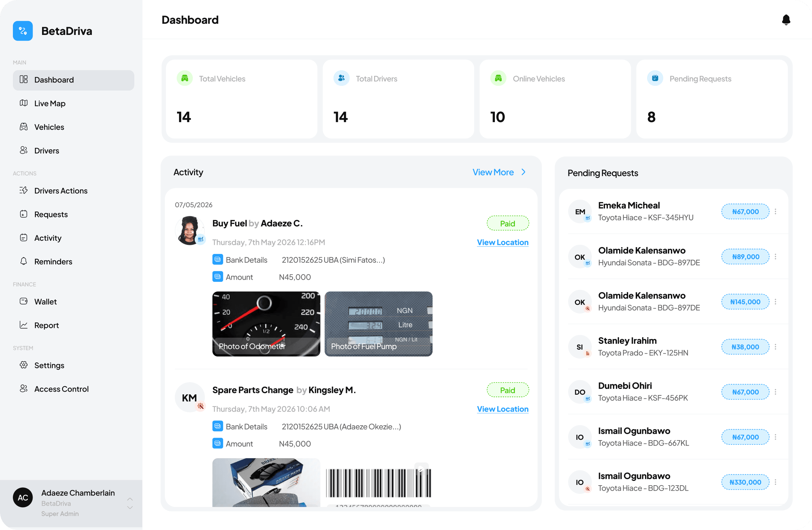Click the ₦145,000 amount badge
Image resolution: width=812 pixels, height=530 pixels.
click(745, 302)
